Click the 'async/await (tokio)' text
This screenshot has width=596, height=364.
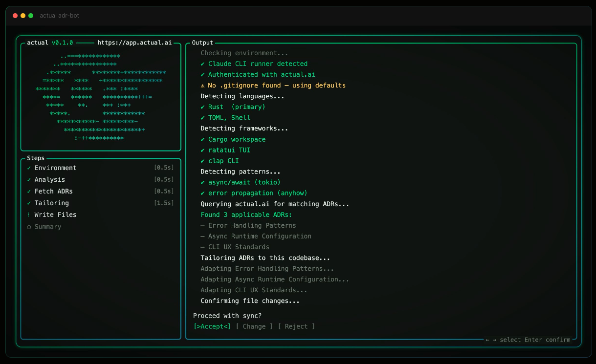244,182
